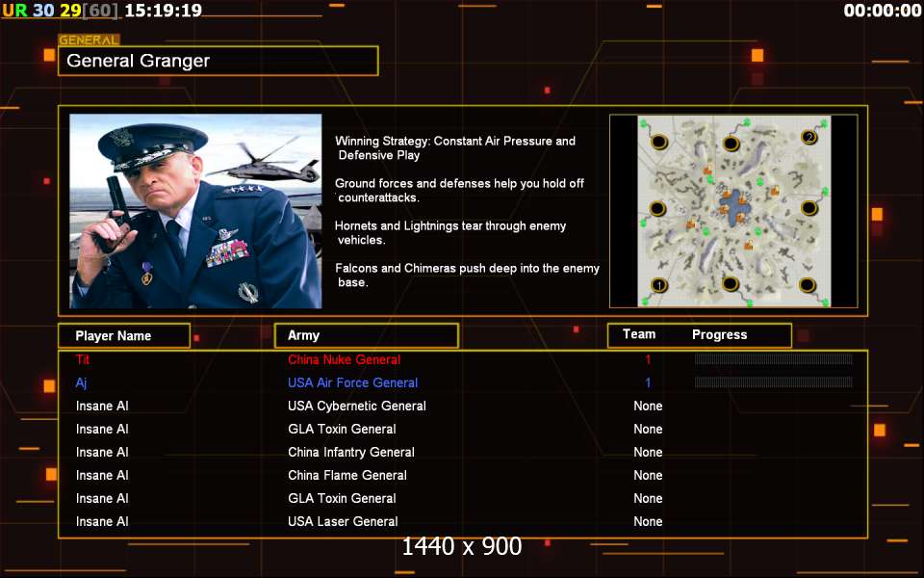Click the UR overlay indicator

point(14,10)
